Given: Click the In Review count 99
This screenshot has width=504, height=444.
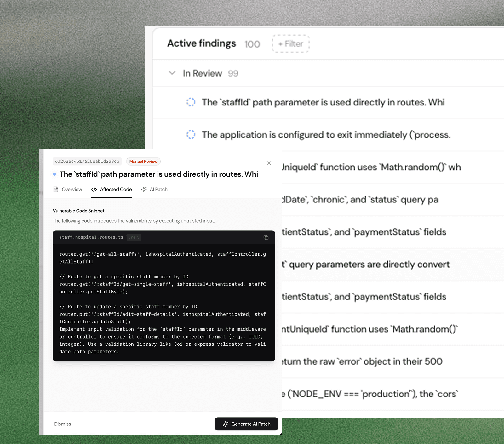Looking at the screenshot, I should point(233,73).
